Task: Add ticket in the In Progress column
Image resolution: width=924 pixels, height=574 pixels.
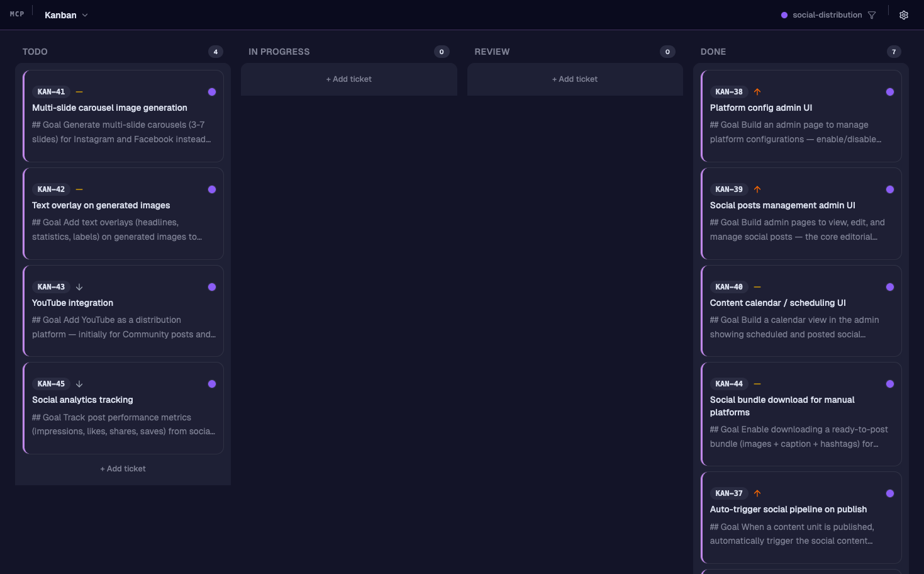Action: 348,79
